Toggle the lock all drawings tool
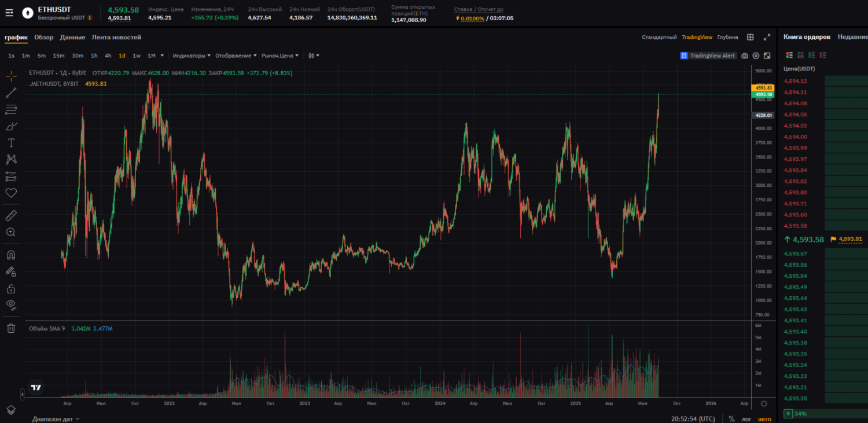The height and width of the screenshot is (423, 868). [x=11, y=288]
